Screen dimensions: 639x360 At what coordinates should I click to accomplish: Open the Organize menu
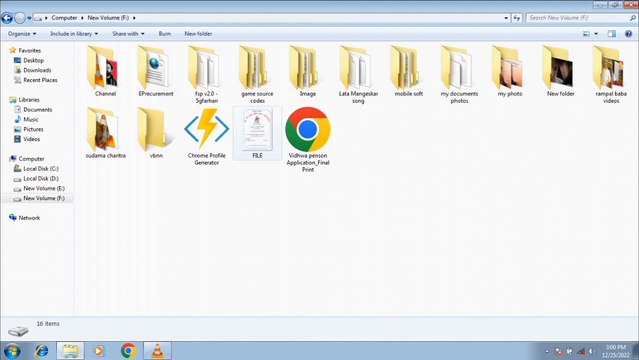pyautogui.click(x=22, y=34)
